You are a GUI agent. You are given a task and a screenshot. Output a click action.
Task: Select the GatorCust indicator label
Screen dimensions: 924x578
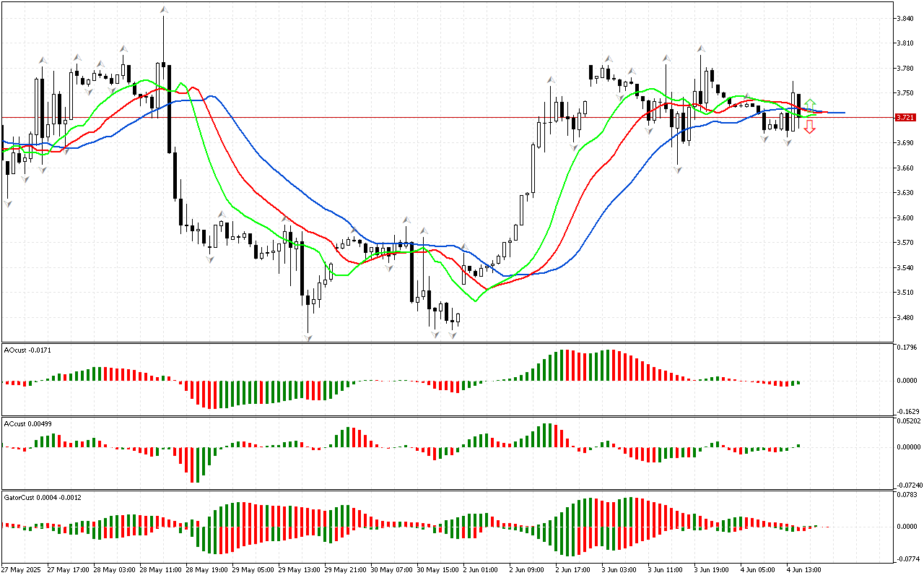(x=42, y=497)
